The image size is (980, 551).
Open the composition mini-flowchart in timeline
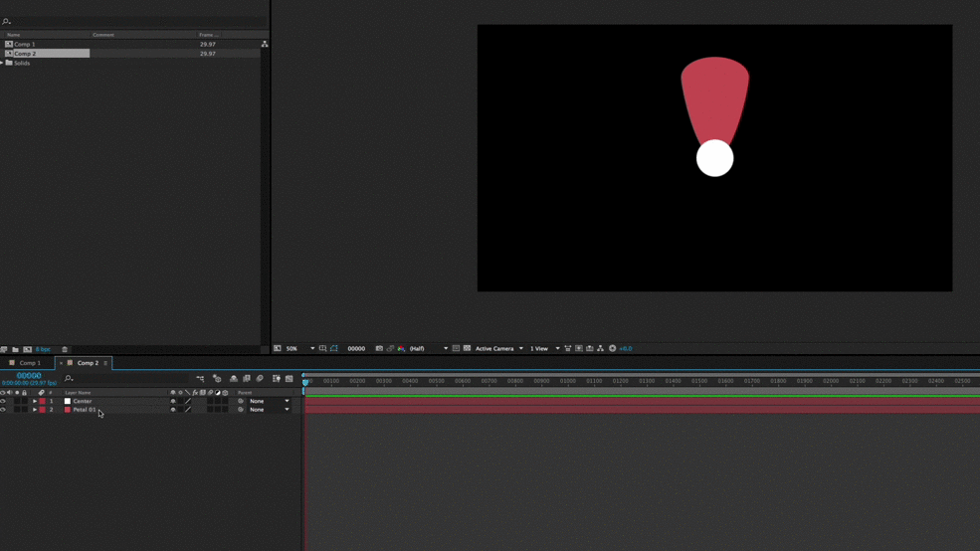point(200,379)
